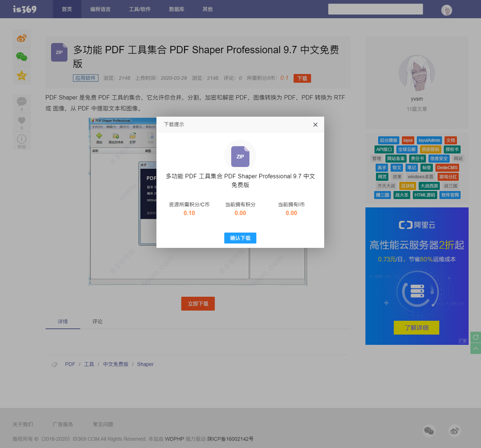481x448 pixels.
Task: Confirm download with 确认下载 button
Action: tap(240, 238)
